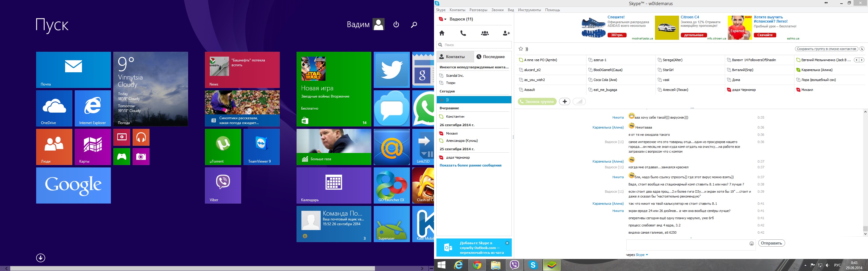868x271 pixels.
Task: Show hidden tray icons arrow
Action: [x=805, y=265]
